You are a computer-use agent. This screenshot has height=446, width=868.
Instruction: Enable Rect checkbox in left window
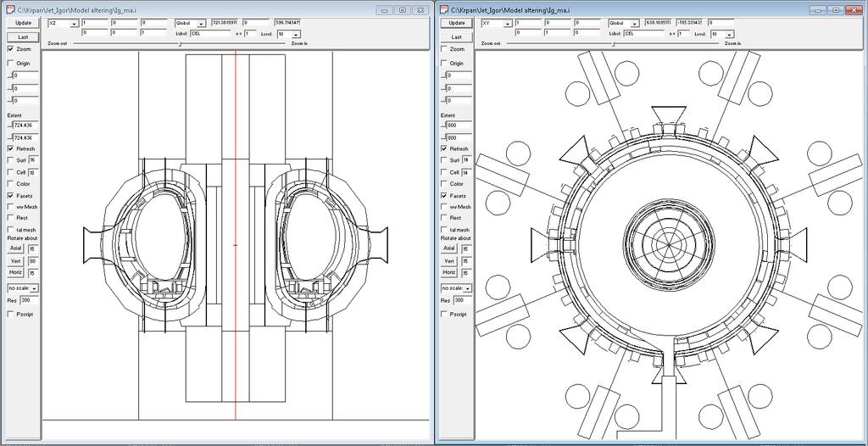coord(10,218)
